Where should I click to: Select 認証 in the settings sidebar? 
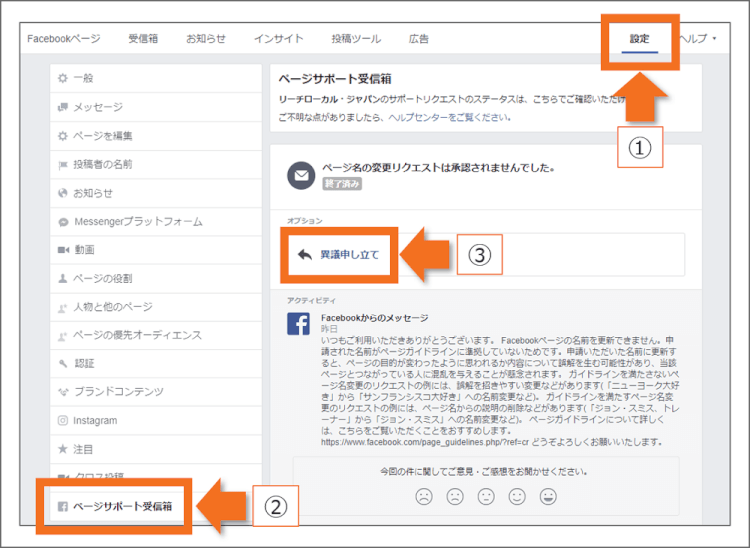(x=156, y=364)
